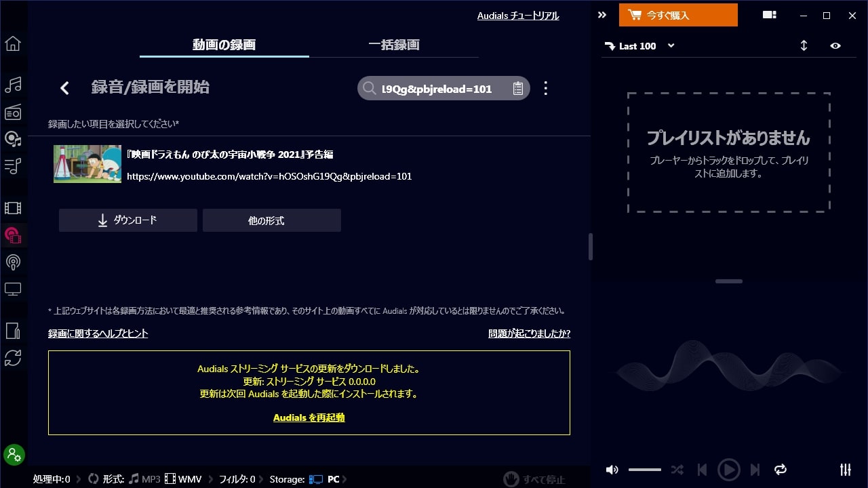Open the Home section in the sidebar
The image size is (868, 488).
coord(13,43)
